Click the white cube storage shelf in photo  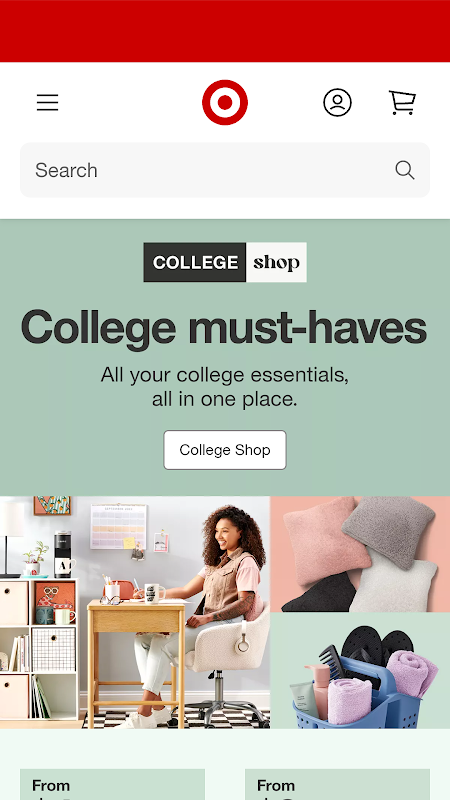[x=39, y=649]
